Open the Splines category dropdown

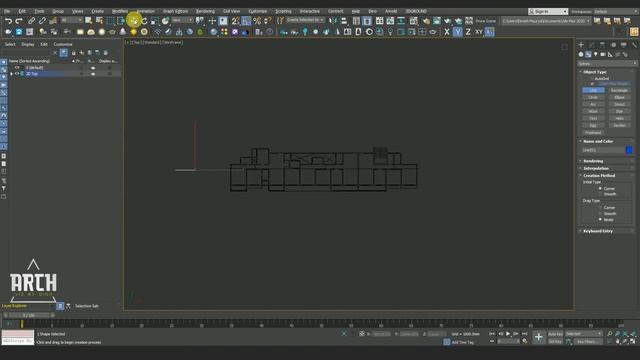coord(607,64)
